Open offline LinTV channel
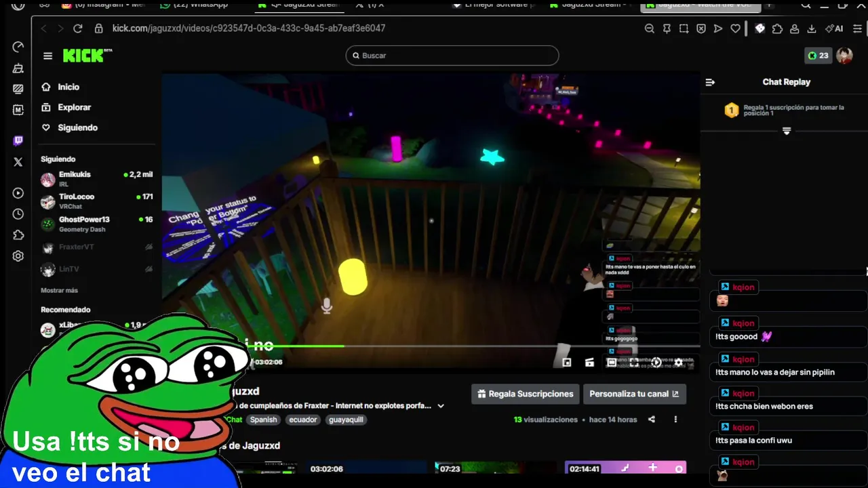This screenshot has height=488, width=868. (96, 269)
